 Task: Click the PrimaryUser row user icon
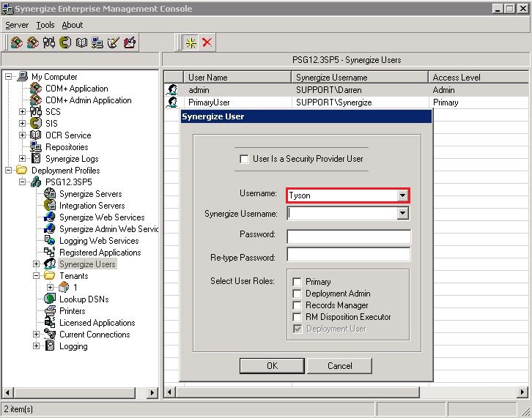172,102
